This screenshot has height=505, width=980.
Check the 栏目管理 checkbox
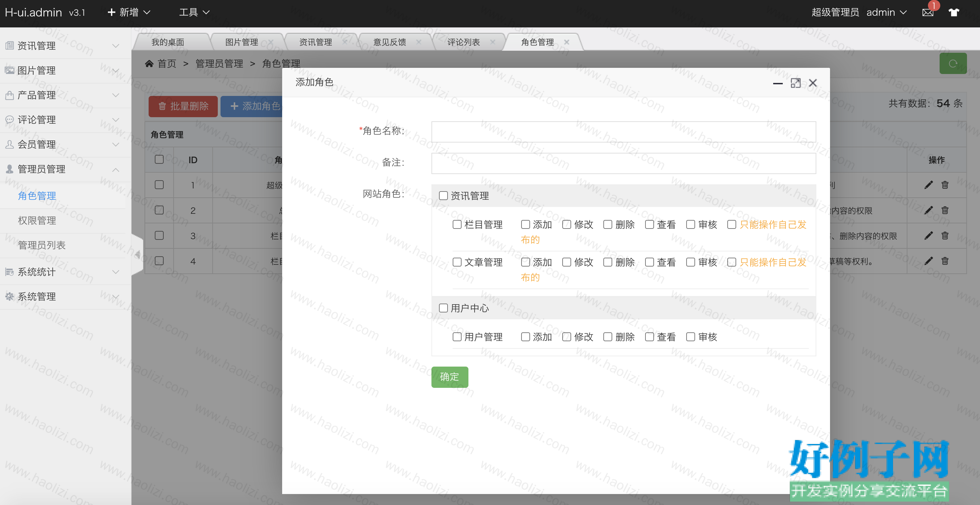(457, 224)
